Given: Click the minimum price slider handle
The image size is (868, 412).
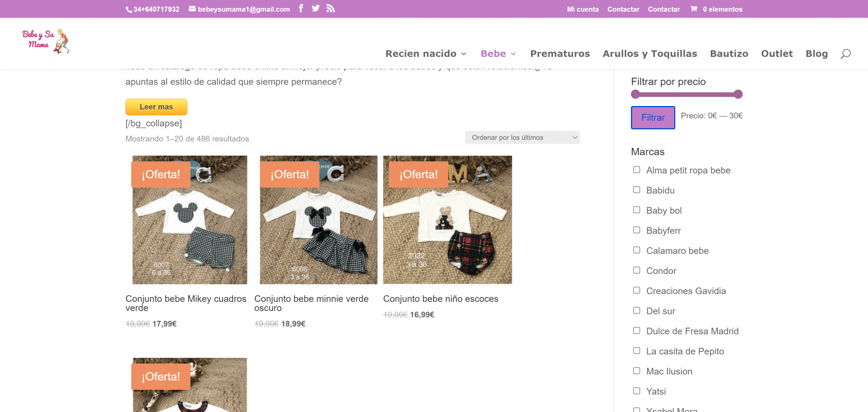Looking at the screenshot, I should 635,94.
